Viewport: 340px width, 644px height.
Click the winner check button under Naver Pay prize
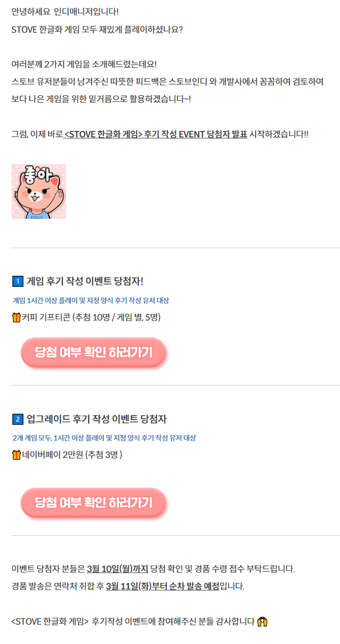pyautogui.click(x=93, y=503)
